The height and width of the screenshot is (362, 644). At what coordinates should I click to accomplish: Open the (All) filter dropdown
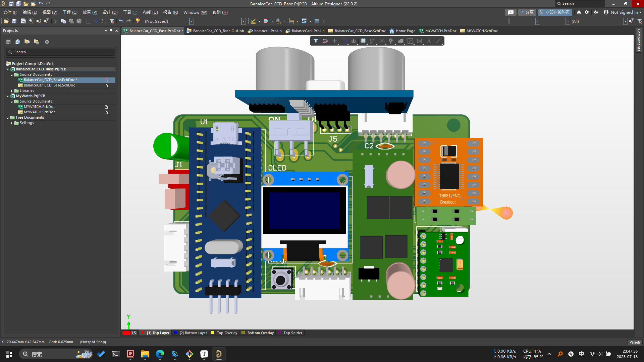click(x=625, y=21)
